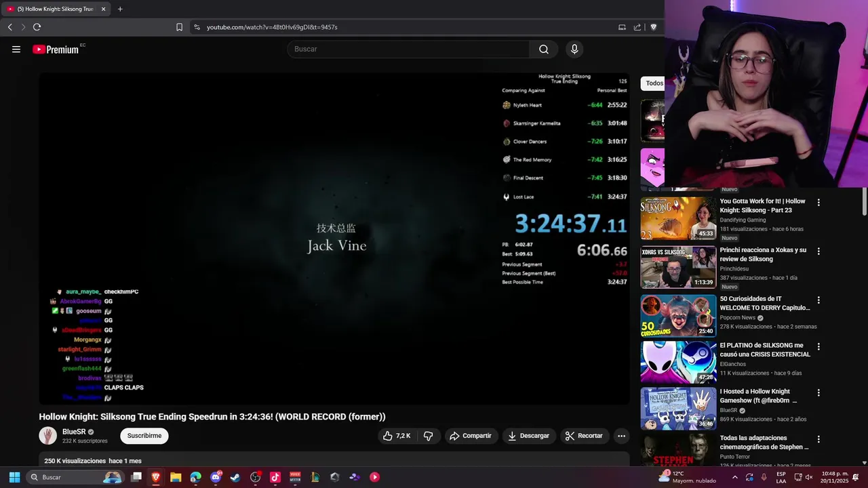
Task: Show hidden system tray icons
Action: click(x=735, y=477)
